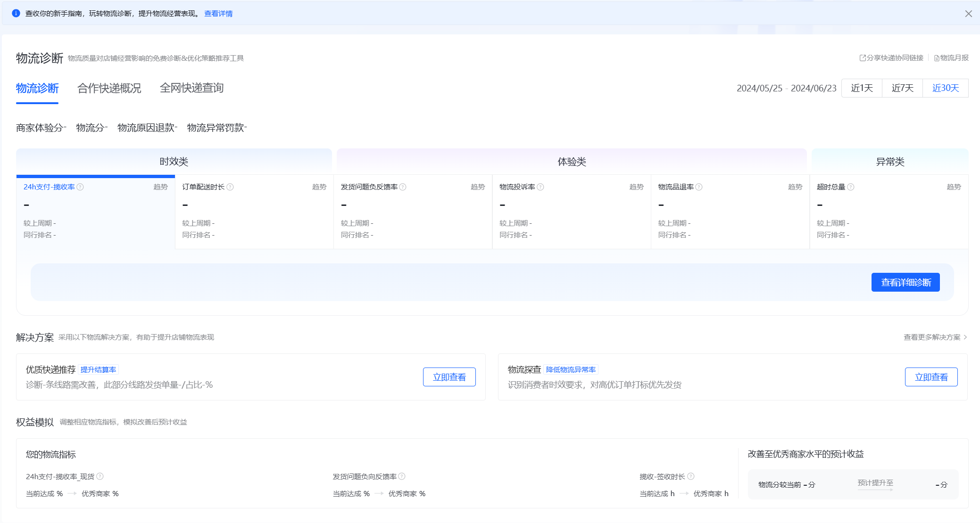Select 近30天 date range

pyautogui.click(x=945, y=88)
